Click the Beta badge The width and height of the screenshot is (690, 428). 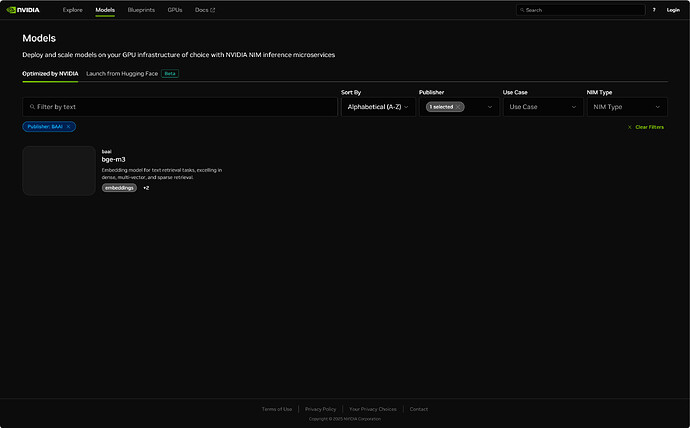click(170, 73)
